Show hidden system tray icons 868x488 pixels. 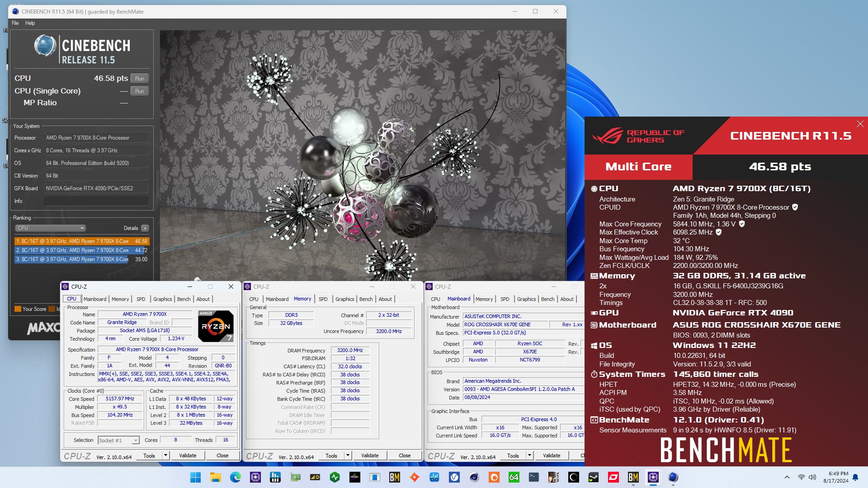[x=787, y=477]
